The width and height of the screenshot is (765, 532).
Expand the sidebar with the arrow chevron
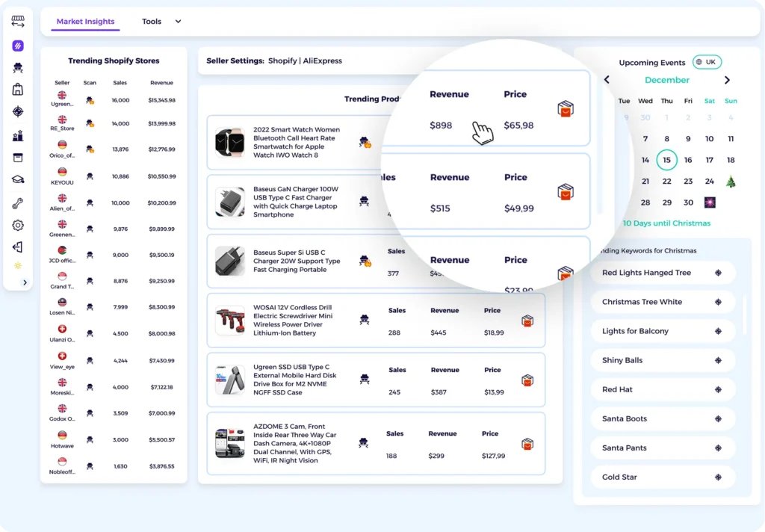tap(25, 282)
